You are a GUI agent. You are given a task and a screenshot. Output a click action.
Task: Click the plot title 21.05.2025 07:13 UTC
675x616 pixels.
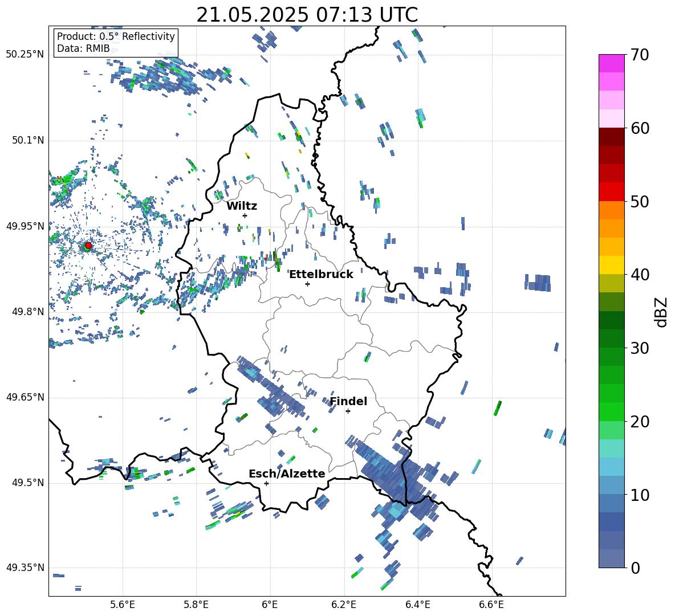pos(307,15)
